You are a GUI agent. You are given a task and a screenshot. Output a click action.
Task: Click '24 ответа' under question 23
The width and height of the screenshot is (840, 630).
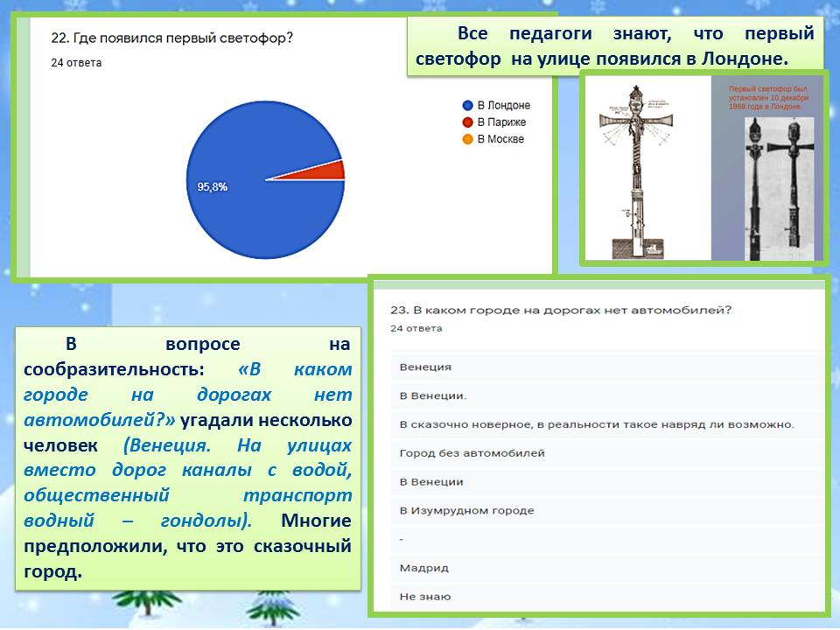tap(416, 328)
